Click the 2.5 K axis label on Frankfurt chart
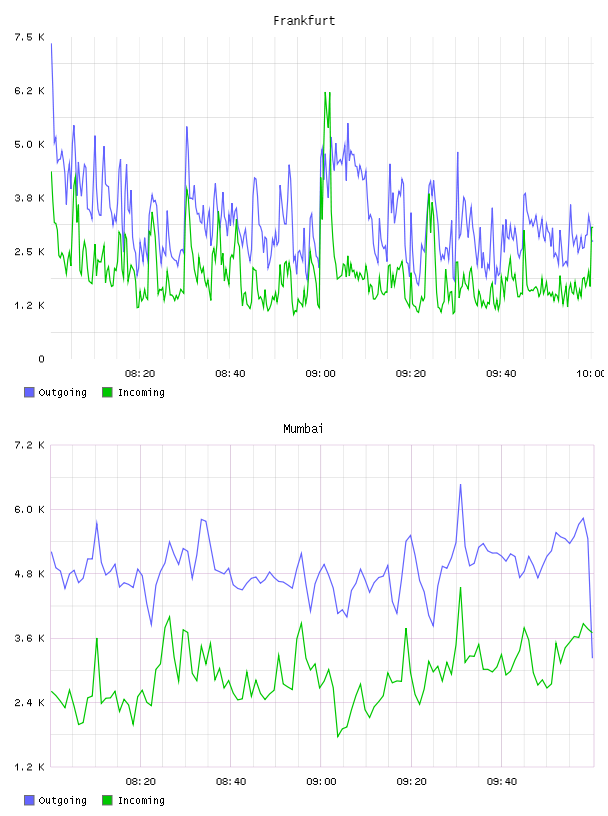This screenshot has width=608, height=816. [x=29, y=252]
